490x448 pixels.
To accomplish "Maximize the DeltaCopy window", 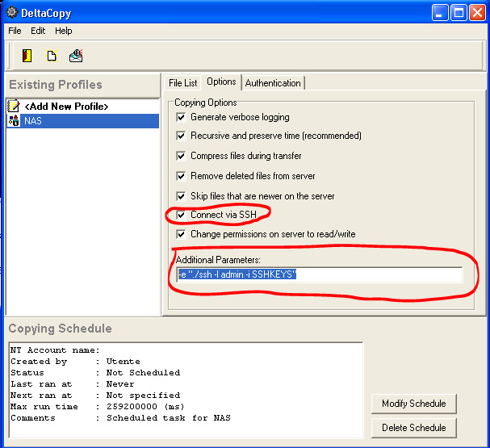I will coord(459,13).
